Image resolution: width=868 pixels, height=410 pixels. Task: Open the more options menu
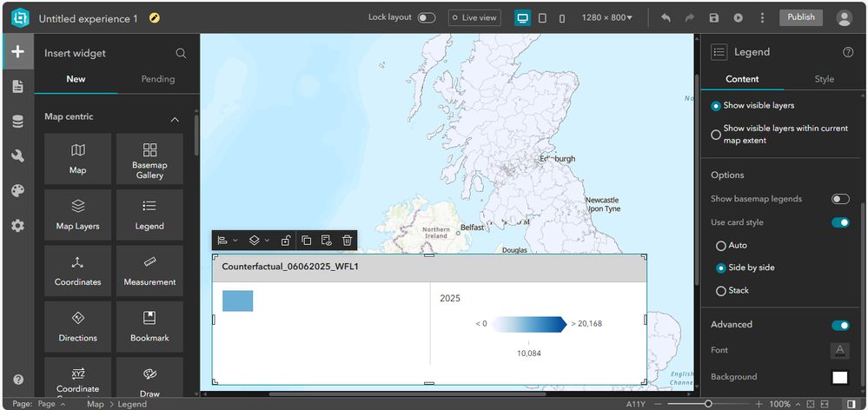762,17
